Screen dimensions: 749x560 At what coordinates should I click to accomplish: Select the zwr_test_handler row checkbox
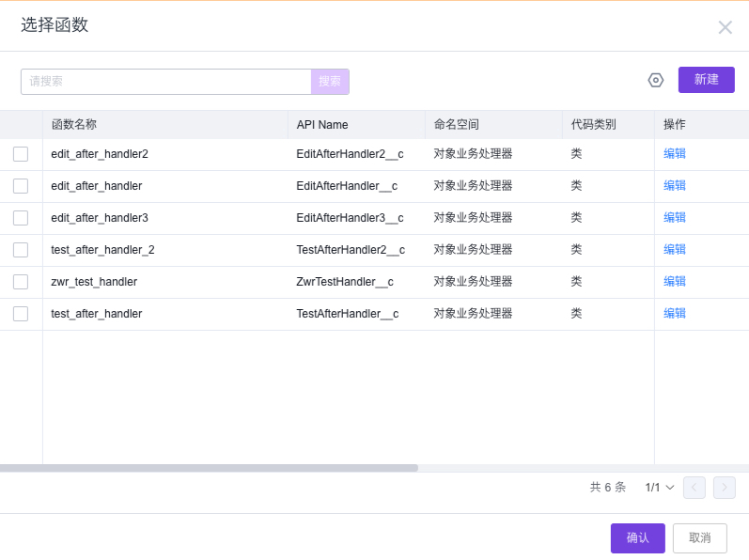[21, 282]
